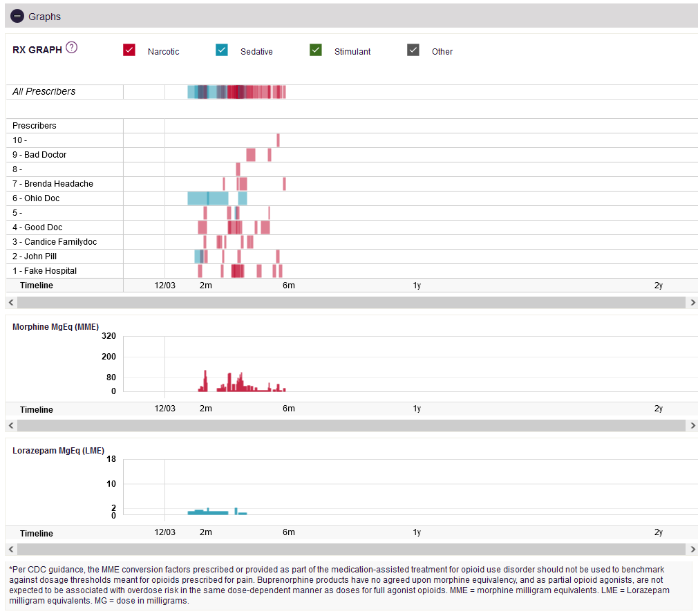Screen dimensions: 698x616
Task: Click the Morphine MgEq (MME) chart title
Action: (56, 327)
